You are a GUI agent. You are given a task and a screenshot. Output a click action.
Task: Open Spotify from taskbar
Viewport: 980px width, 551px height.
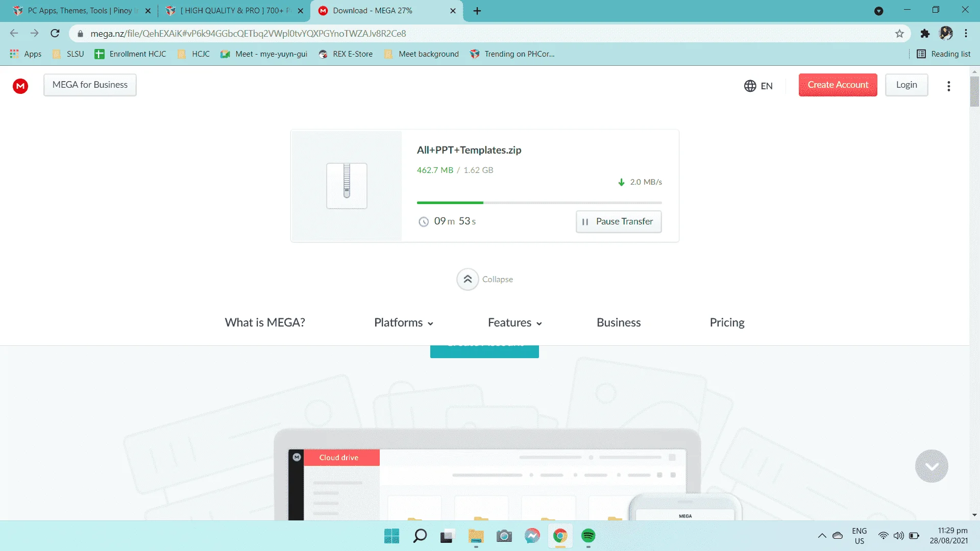click(588, 536)
